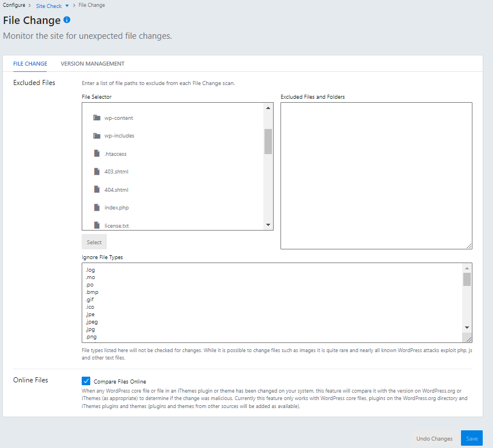Click the Ignore File Types scrollbar thumb
Screen dimensions: 493x448
point(467,279)
